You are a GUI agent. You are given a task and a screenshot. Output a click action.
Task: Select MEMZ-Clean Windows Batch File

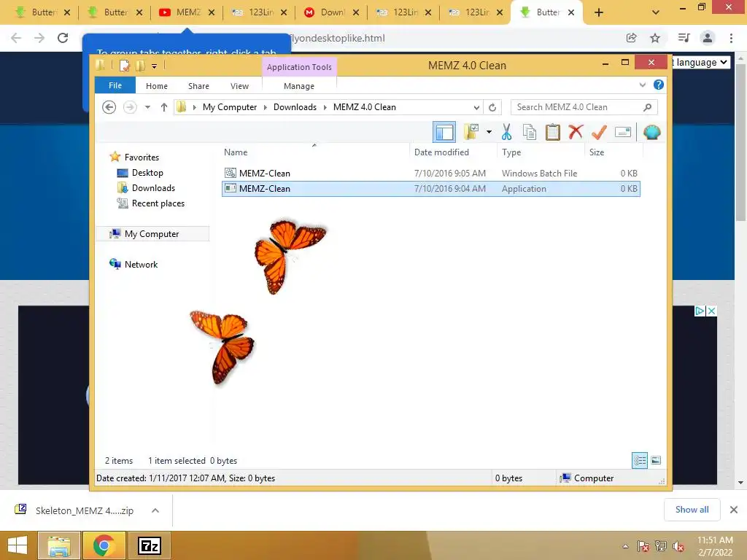pyautogui.click(x=430, y=174)
